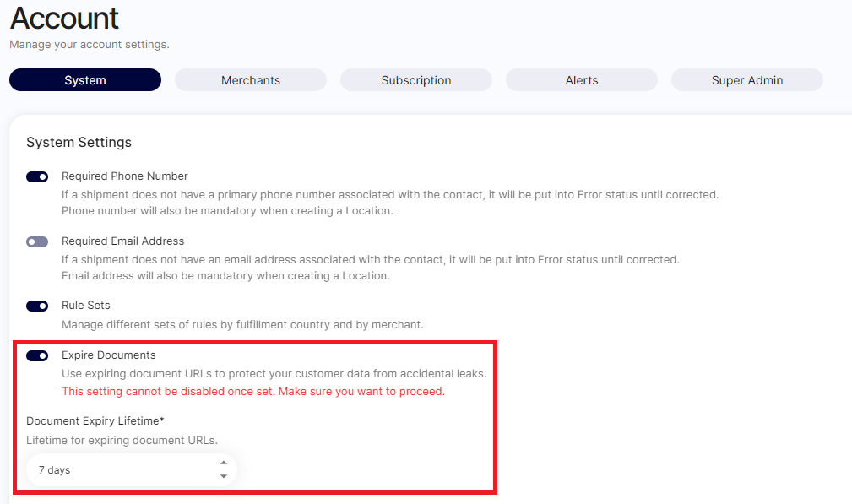Toggle the Expire Documents switch
Viewport: 852px width, 504px height.
pyautogui.click(x=37, y=355)
